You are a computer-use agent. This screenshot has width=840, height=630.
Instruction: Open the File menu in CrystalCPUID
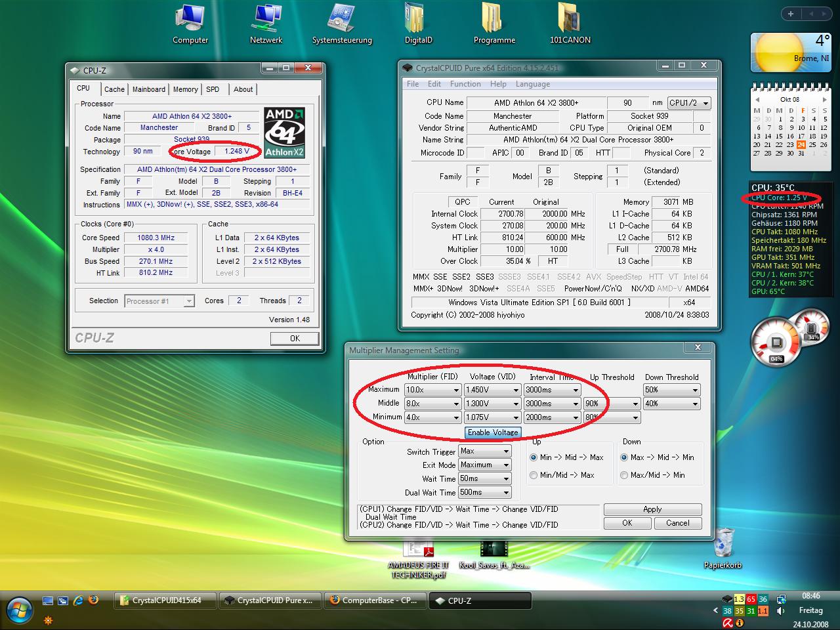coord(413,84)
